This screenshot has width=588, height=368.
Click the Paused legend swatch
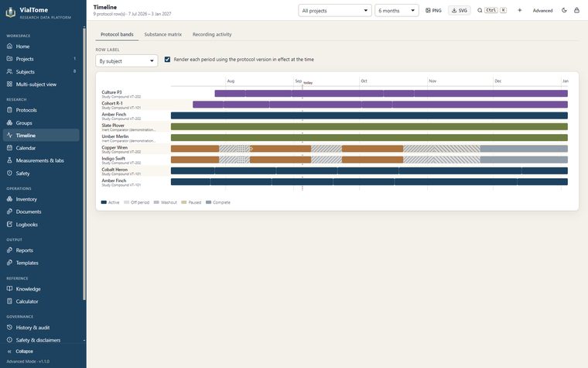tap(184, 202)
